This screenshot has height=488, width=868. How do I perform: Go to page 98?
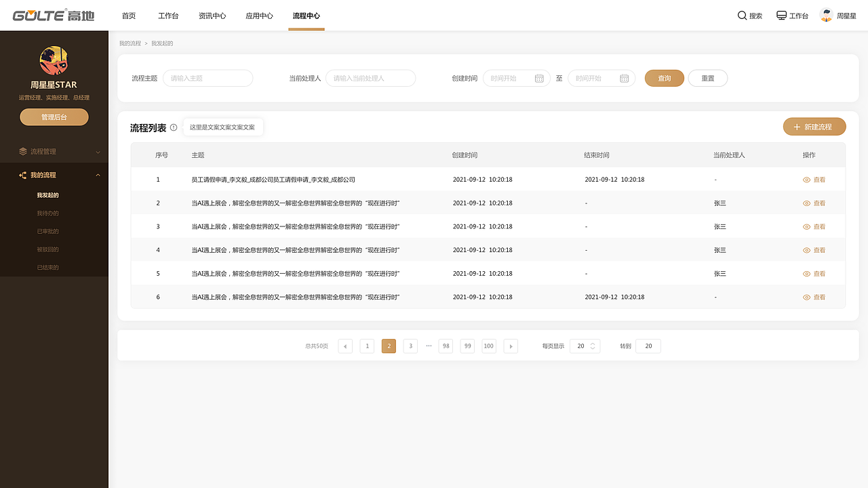click(446, 346)
